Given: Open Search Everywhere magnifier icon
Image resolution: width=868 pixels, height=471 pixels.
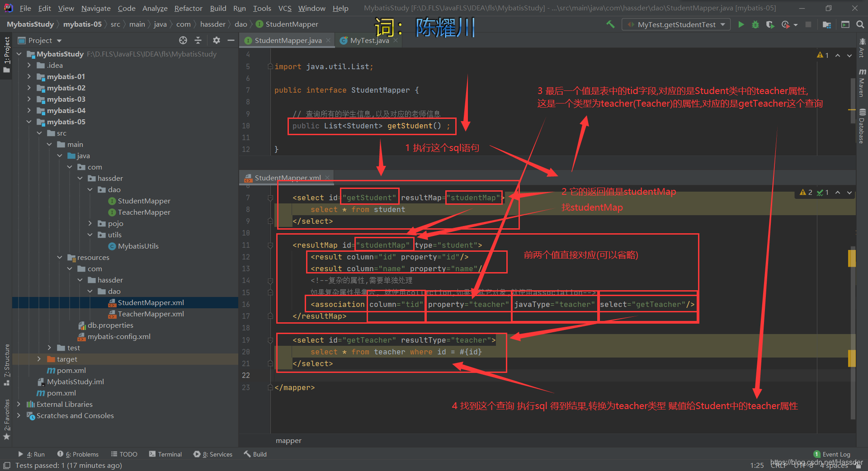Looking at the screenshot, I should point(860,24).
